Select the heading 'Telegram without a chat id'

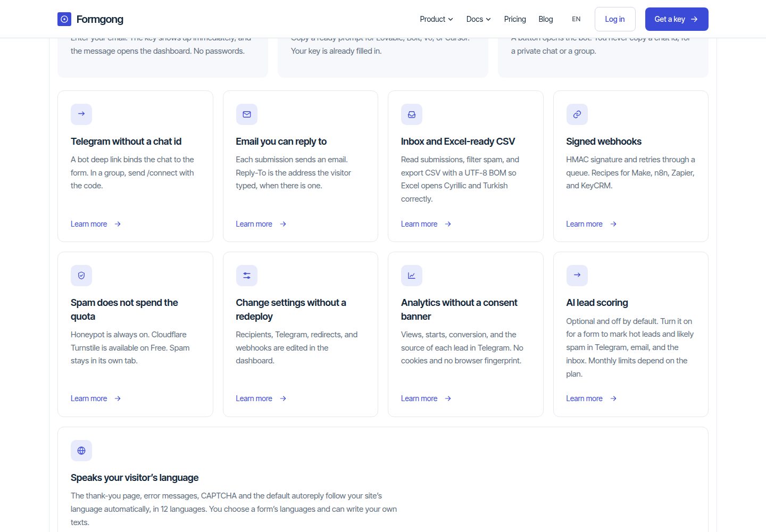tap(126, 142)
